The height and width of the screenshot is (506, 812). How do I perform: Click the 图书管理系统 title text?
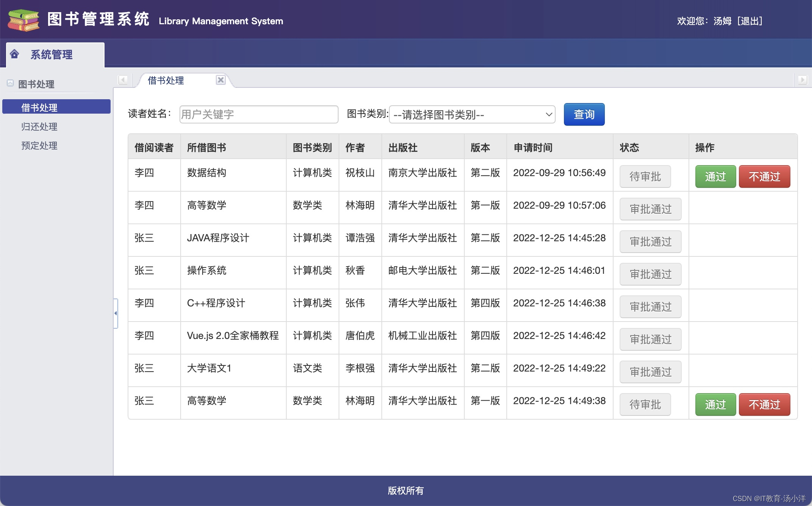click(98, 19)
